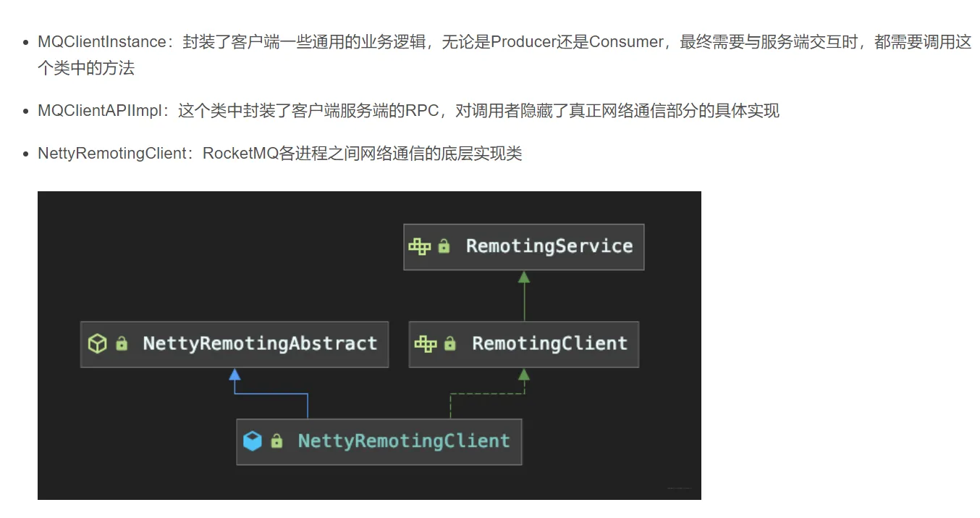980x518 pixels.
Task: Click the abstract class icon of NettyRemotingAbstract
Action: pos(97,343)
